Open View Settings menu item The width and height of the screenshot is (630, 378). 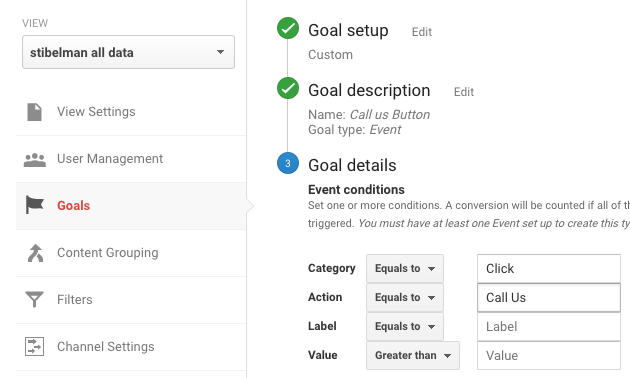[131, 112]
